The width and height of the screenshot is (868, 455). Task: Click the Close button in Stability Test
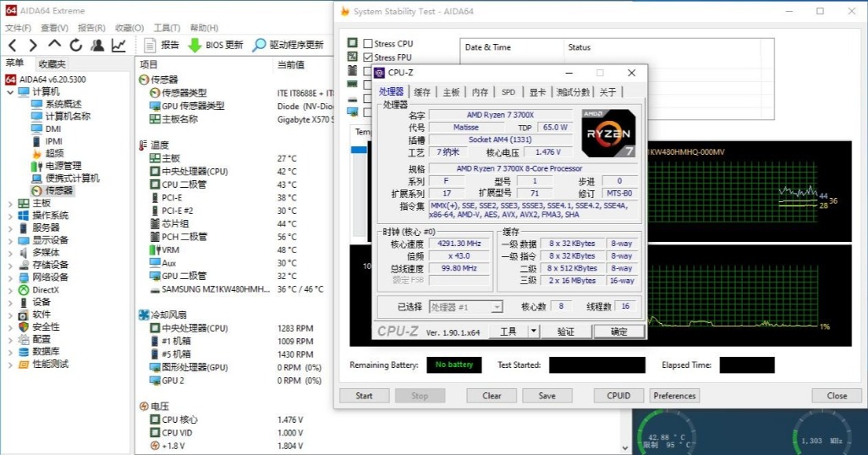[837, 396]
